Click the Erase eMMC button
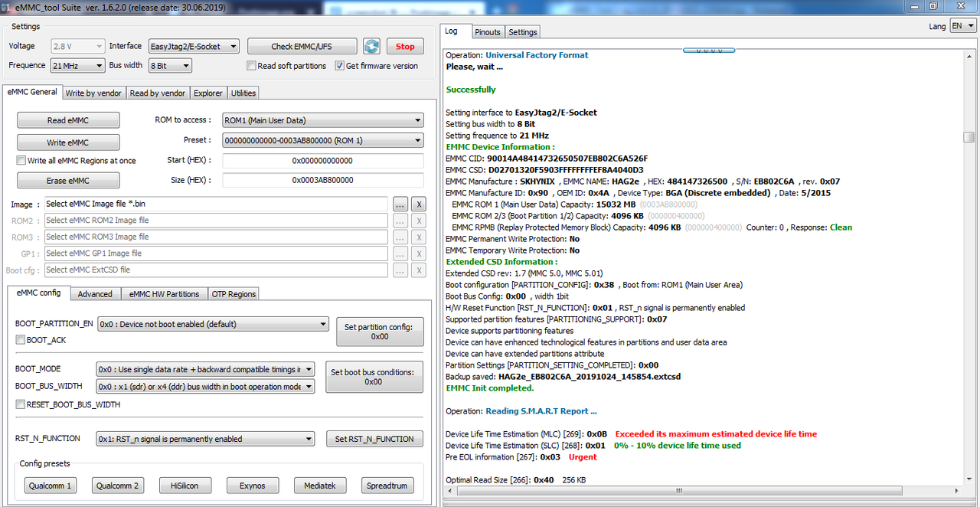The image size is (980, 507). tap(68, 181)
